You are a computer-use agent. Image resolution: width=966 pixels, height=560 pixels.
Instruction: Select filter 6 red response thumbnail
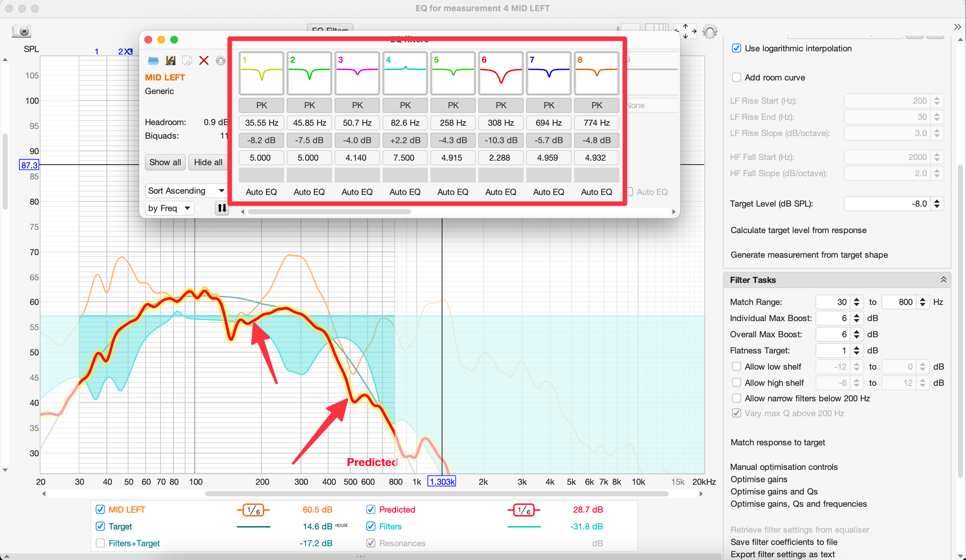click(x=500, y=73)
